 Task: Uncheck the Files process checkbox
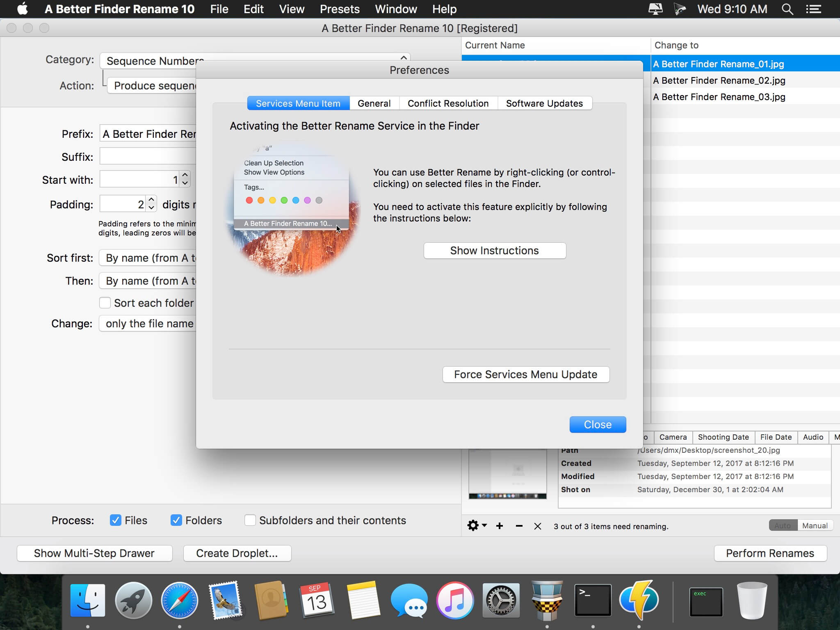pyautogui.click(x=116, y=520)
